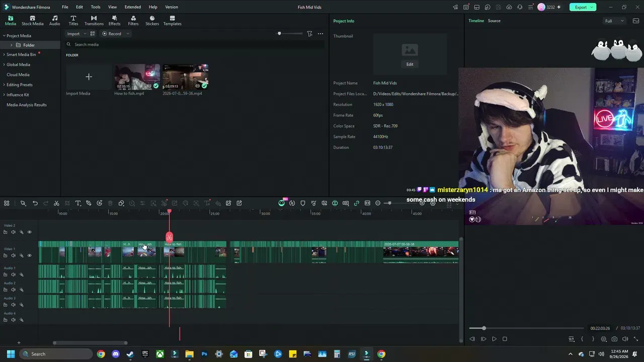Switch to the Source tab
This screenshot has height=362, width=644.
click(x=494, y=21)
